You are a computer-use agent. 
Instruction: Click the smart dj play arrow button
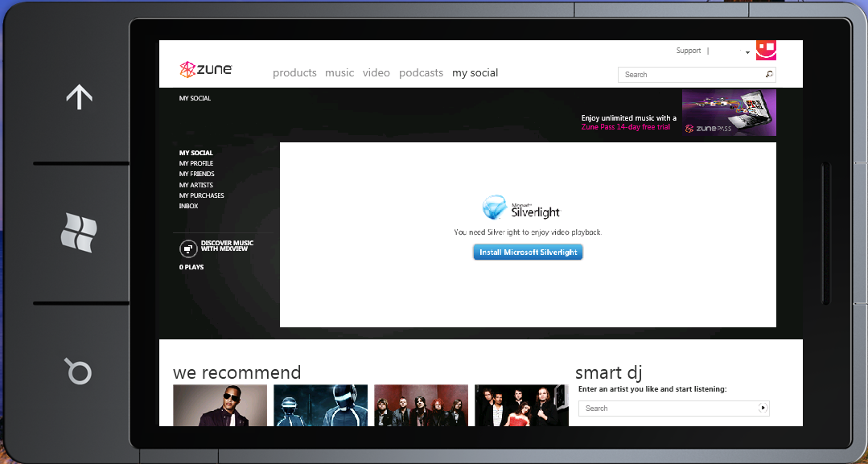point(763,408)
